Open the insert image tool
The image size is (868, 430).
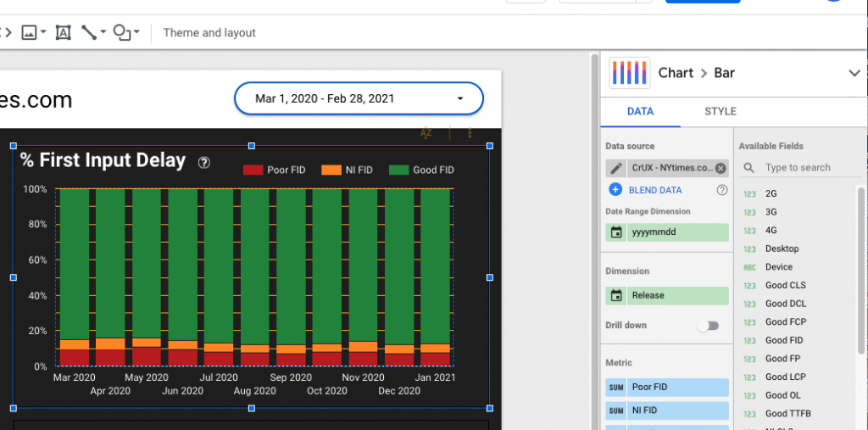(29, 33)
